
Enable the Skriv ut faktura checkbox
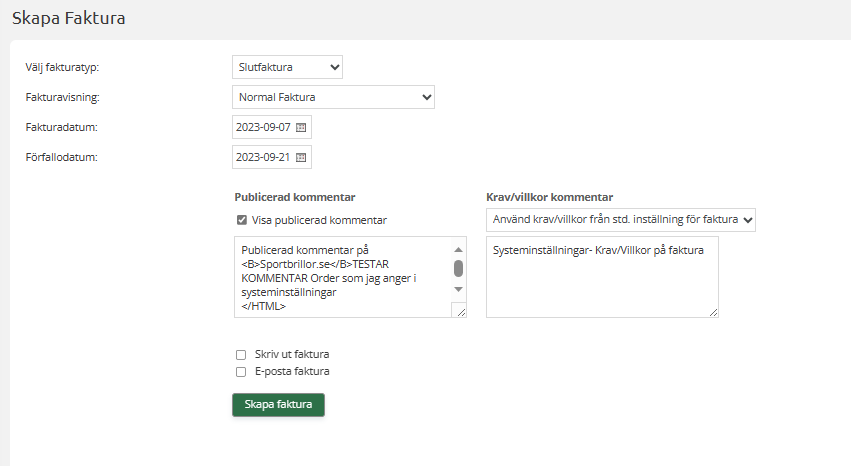(241, 354)
